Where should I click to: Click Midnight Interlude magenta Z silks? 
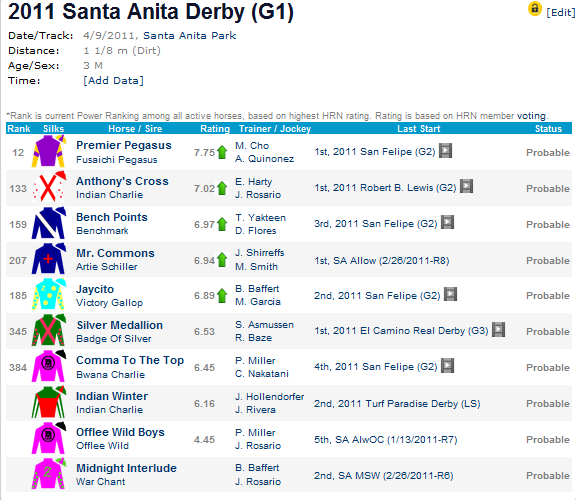click(48, 474)
